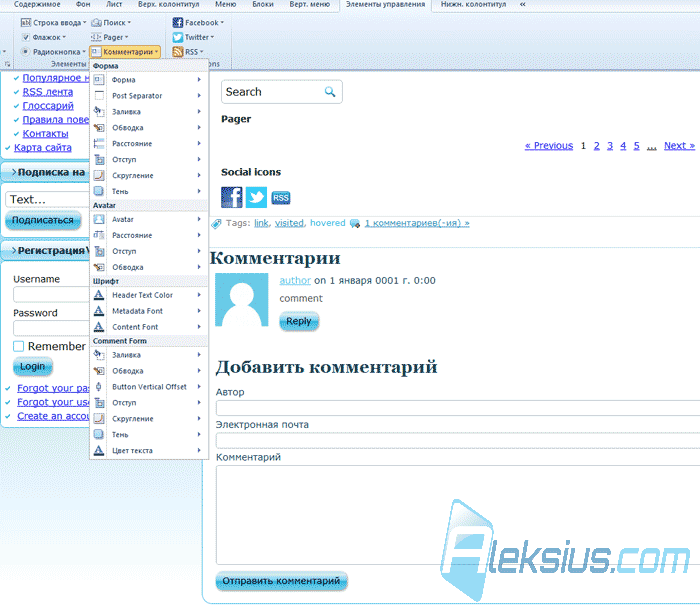Open the Комментарии dropdown in ribbon

click(x=125, y=52)
